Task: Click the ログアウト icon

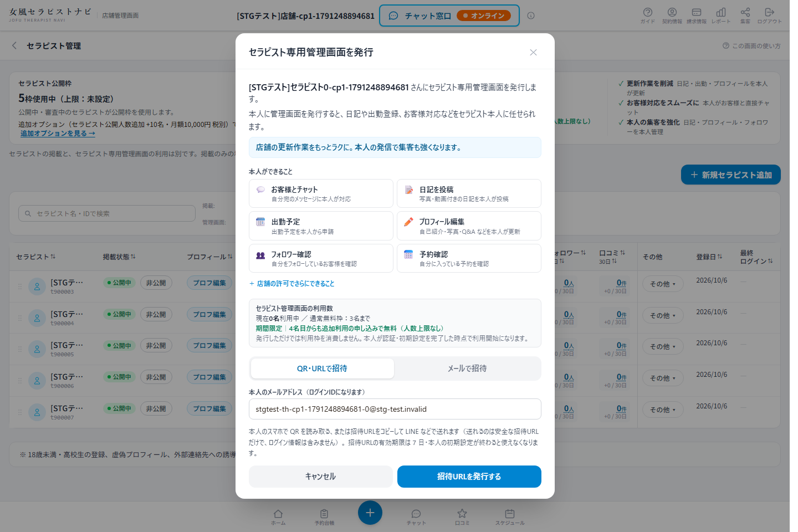Action: coord(769,15)
